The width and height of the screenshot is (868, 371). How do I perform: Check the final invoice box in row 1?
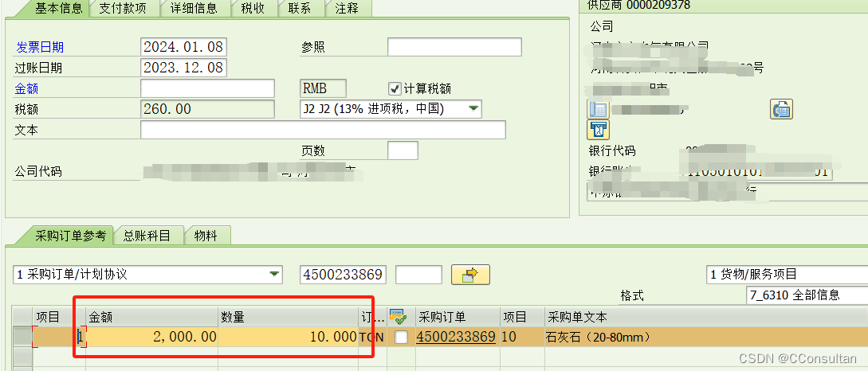(401, 337)
